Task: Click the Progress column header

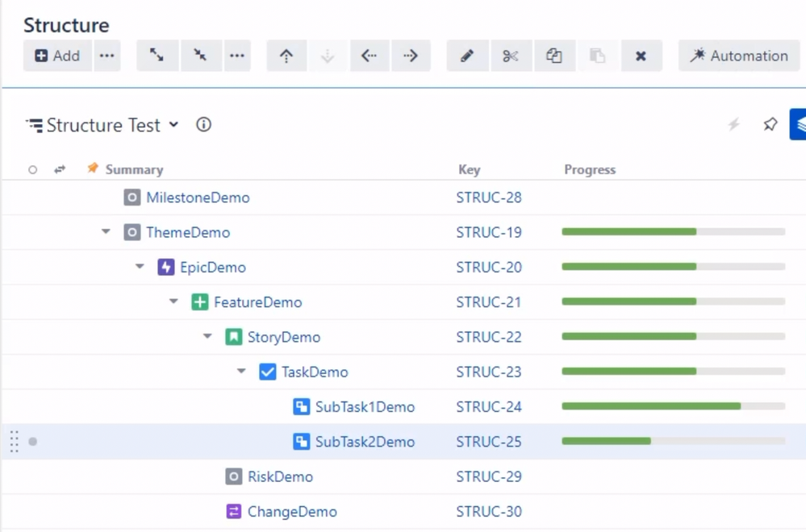Action: (x=590, y=170)
